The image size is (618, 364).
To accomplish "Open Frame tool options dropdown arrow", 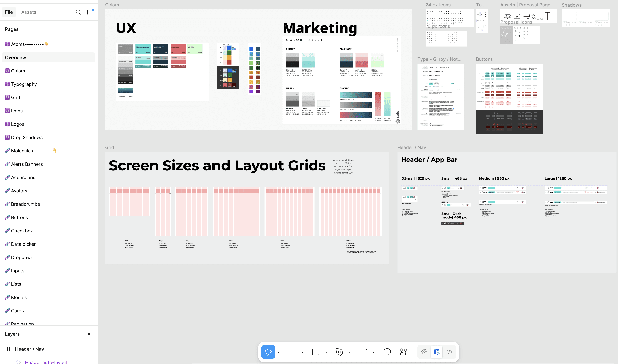I will [x=302, y=352].
